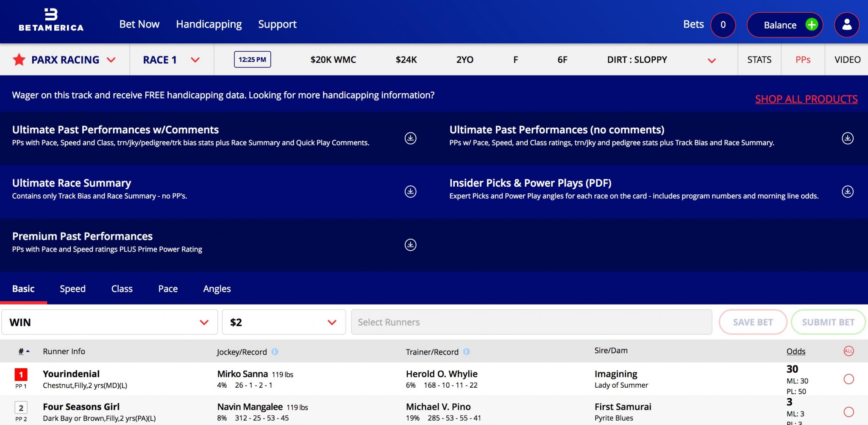
Task: Click the green add funds plus icon
Action: click(x=811, y=25)
